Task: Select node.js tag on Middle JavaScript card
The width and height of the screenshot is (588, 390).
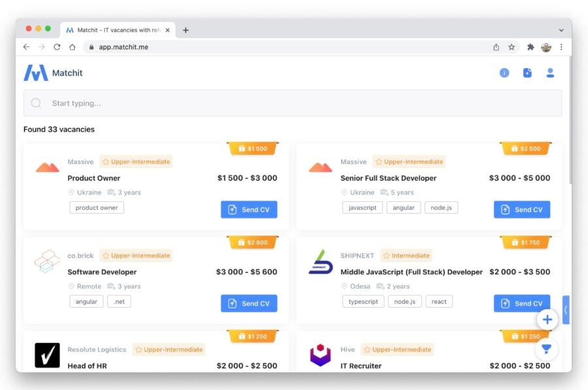Action: point(404,302)
